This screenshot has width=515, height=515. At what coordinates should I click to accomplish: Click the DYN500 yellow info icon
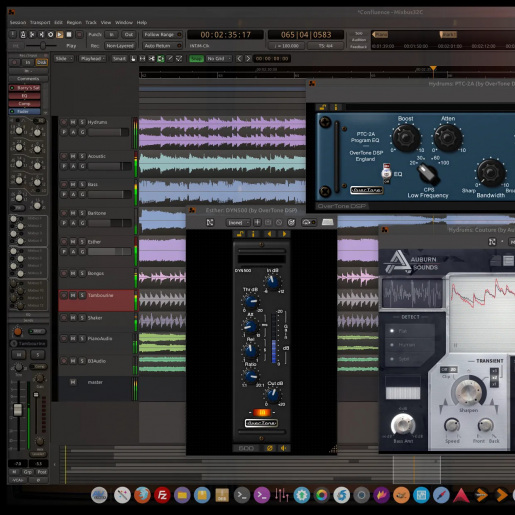coord(253,234)
